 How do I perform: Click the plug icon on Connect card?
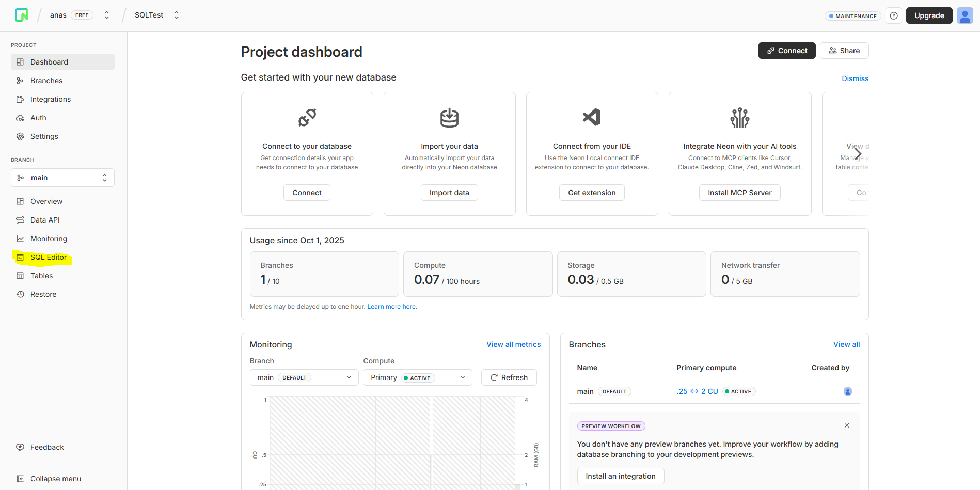click(x=307, y=118)
